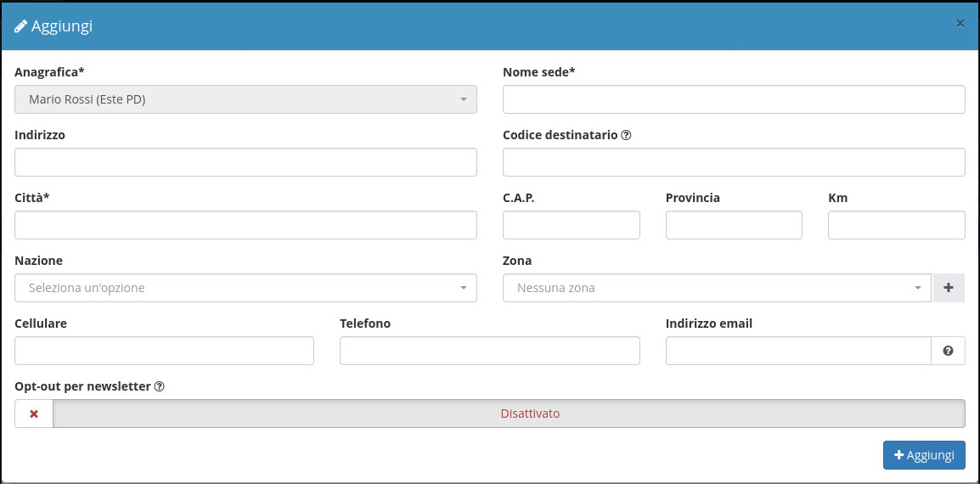
Task: Click the Città input field
Action: (x=245, y=225)
